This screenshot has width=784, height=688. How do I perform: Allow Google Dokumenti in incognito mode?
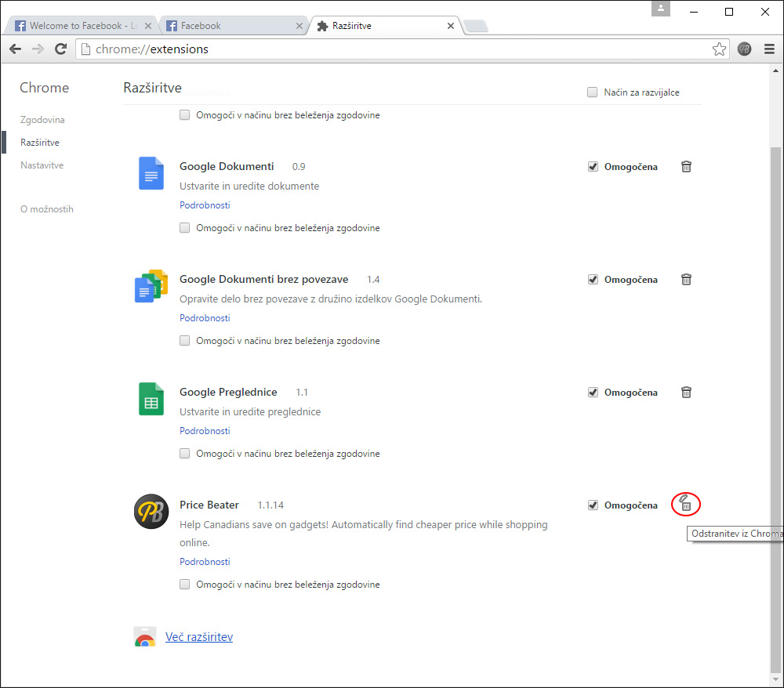[184, 228]
